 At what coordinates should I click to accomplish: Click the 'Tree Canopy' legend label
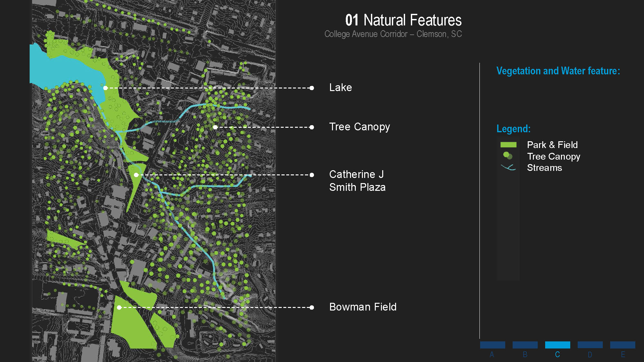tap(554, 156)
